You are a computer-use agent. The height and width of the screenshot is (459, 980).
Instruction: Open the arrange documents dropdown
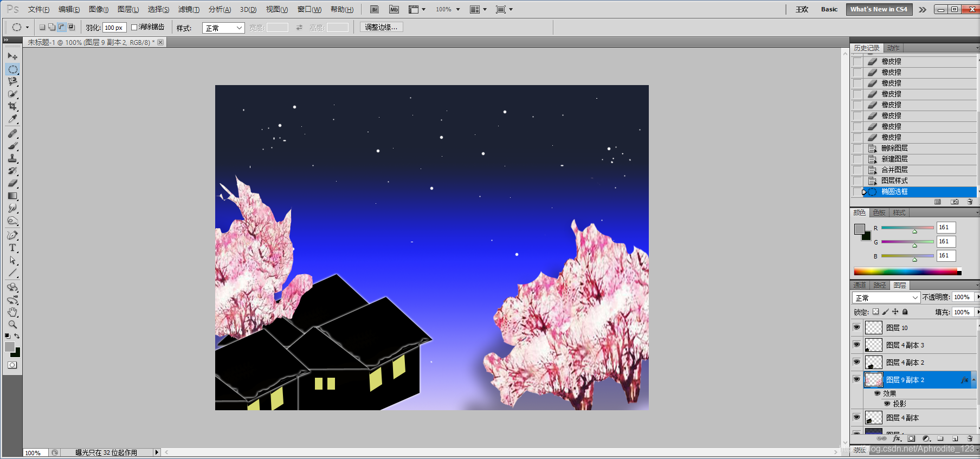tap(478, 9)
